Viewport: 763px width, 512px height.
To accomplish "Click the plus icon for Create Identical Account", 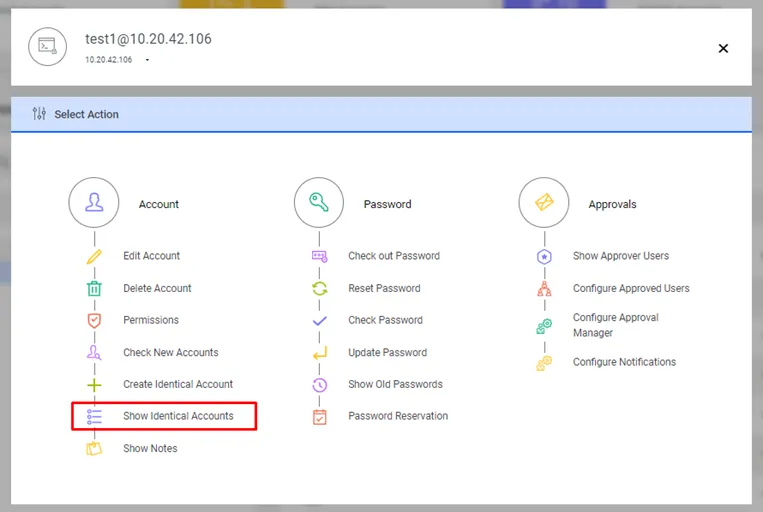I will point(94,385).
